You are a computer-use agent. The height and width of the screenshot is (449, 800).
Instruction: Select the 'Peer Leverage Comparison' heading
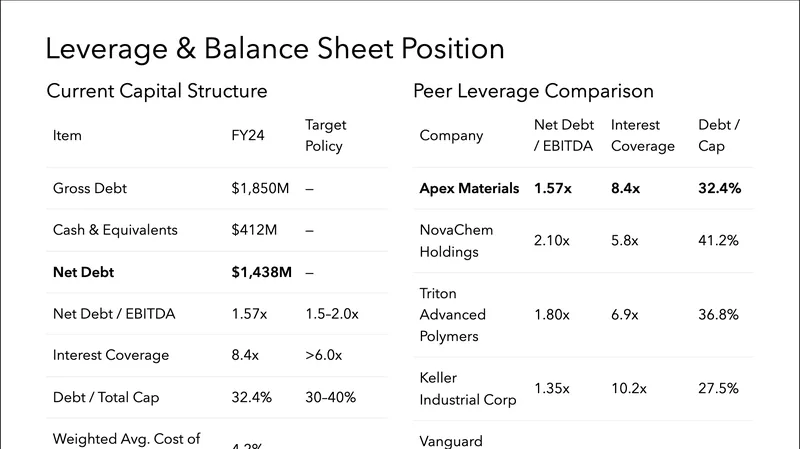point(533,92)
